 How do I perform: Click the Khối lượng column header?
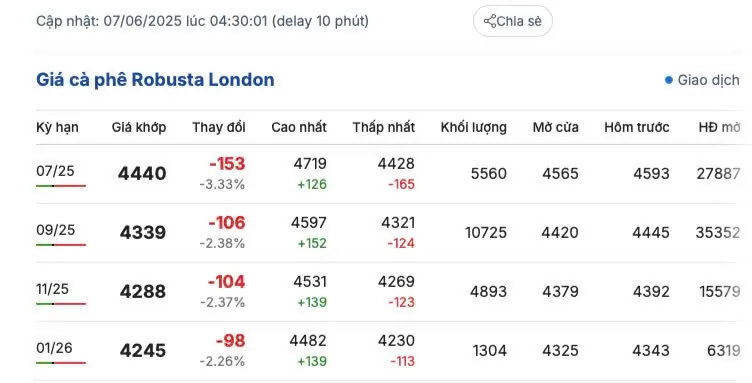click(x=473, y=128)
